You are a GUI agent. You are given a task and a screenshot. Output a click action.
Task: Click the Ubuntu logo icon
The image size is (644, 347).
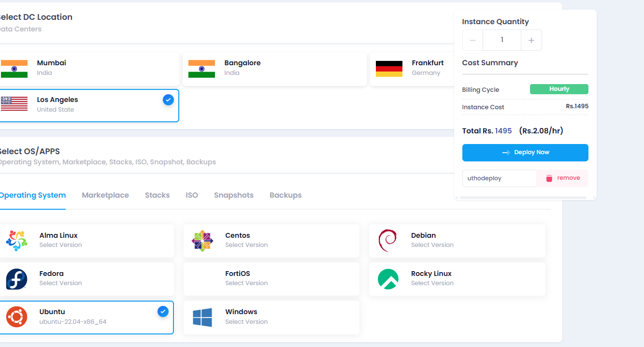coord(16,317)
